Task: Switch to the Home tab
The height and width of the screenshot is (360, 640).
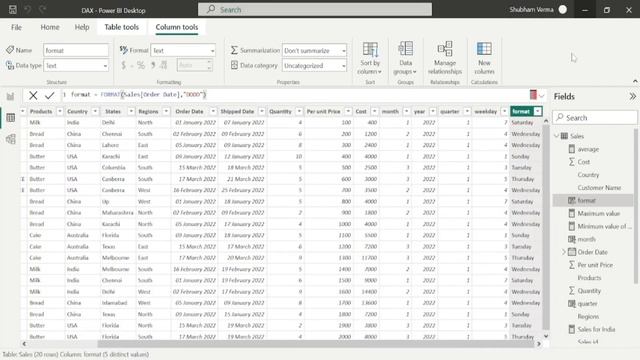Action: point(50,27)
